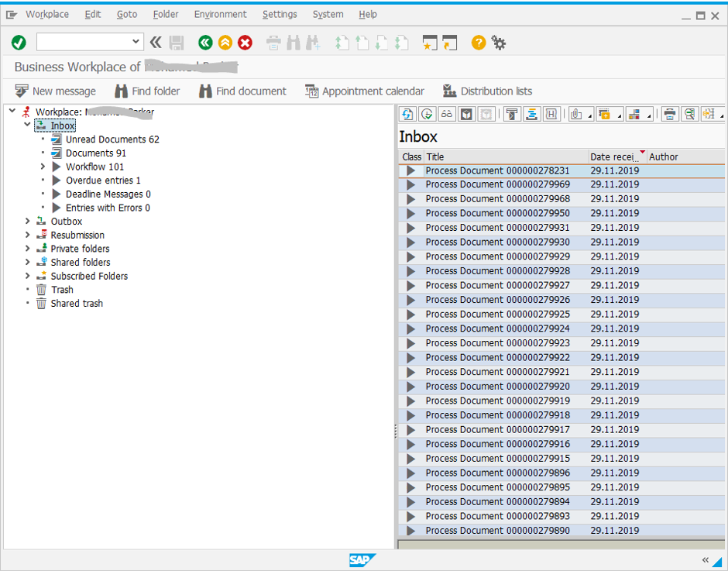This screenshot has height=571, width=728.
Task: Collapse the Workplace root tree node
Action: coord(12,111)
